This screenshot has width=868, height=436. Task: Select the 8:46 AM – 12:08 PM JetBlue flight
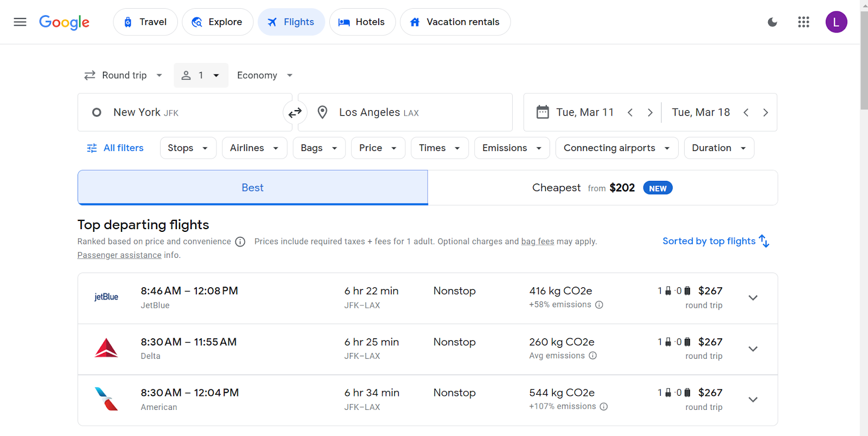pyautogui.click(x=427, y=298)
